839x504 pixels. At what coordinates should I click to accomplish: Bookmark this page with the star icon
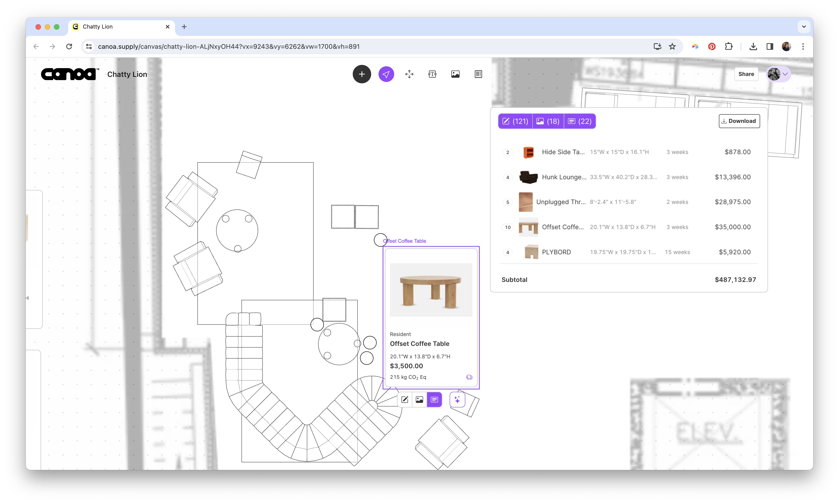[x=672, y=46]
